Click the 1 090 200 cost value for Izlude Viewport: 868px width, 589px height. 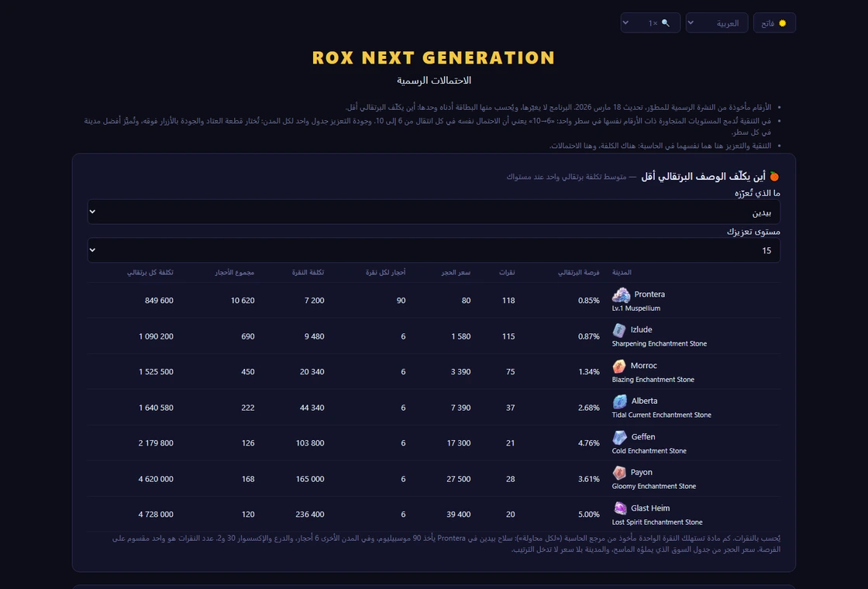click(x=156, y=336)
